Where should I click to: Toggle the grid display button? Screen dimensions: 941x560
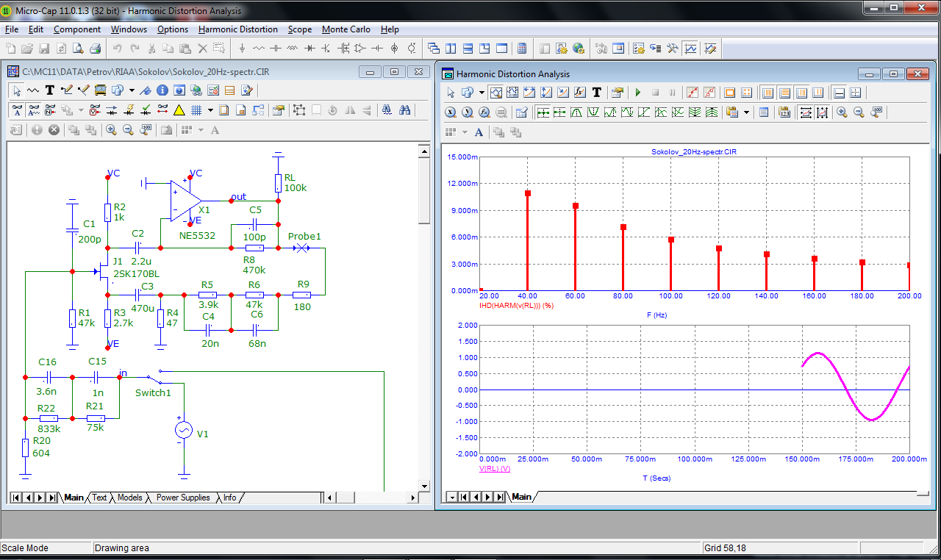(196, 110)
